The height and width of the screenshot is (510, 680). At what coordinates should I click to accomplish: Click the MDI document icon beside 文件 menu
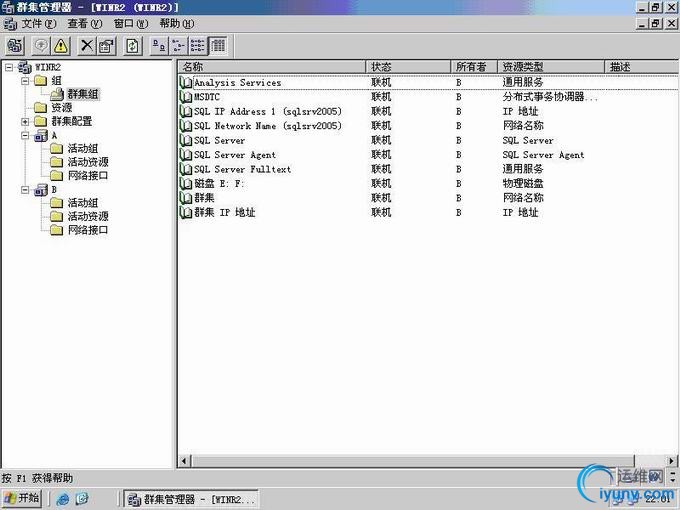tap(10, 23)
